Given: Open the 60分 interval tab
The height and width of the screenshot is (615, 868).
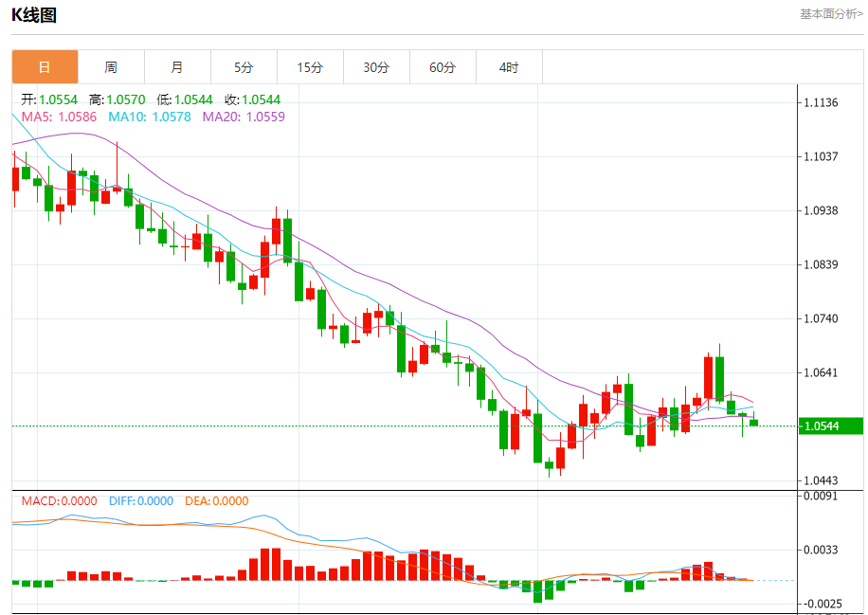Looking at the screenshot, I should [443, 67].
